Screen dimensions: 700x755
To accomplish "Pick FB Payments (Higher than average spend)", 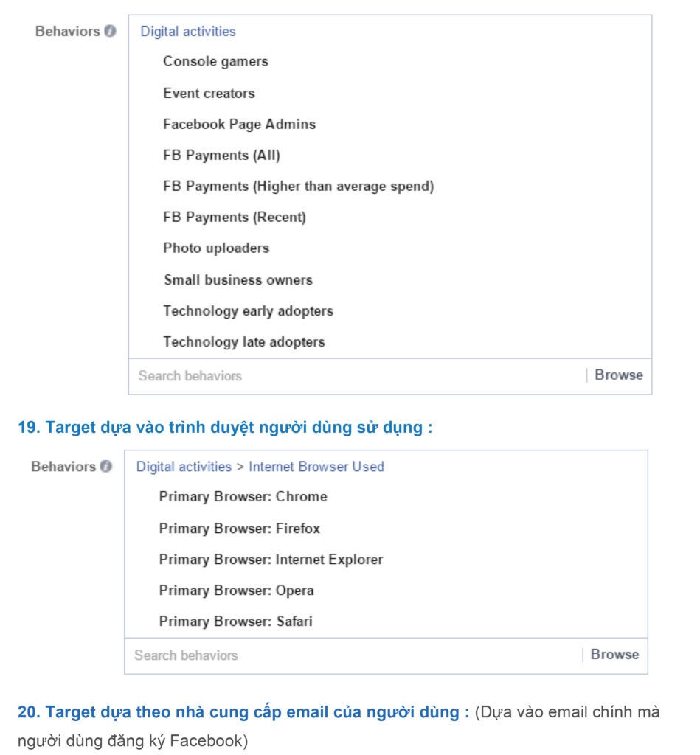I will (300, 186).
